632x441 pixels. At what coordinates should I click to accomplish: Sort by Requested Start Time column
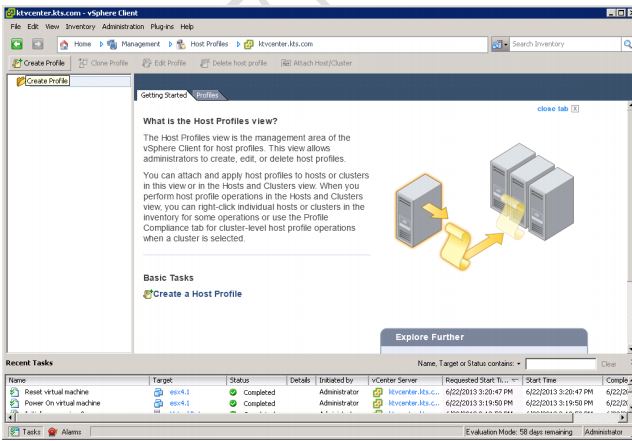pyautogui.click(x=482, y=381)
